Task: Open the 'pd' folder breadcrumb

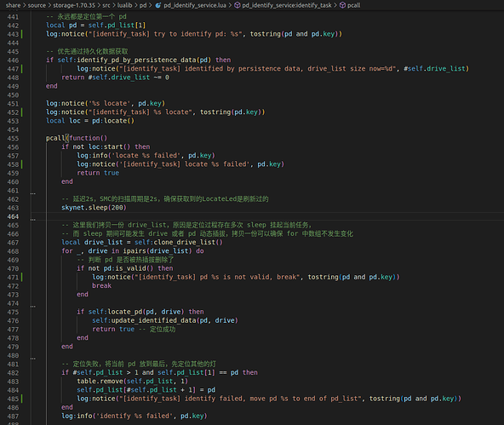Action: click(x=143, y=5)
